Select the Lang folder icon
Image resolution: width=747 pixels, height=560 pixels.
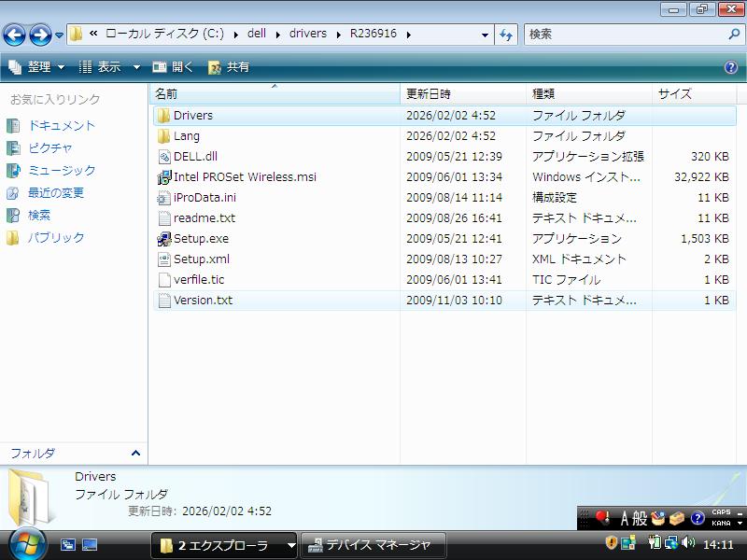164,136
